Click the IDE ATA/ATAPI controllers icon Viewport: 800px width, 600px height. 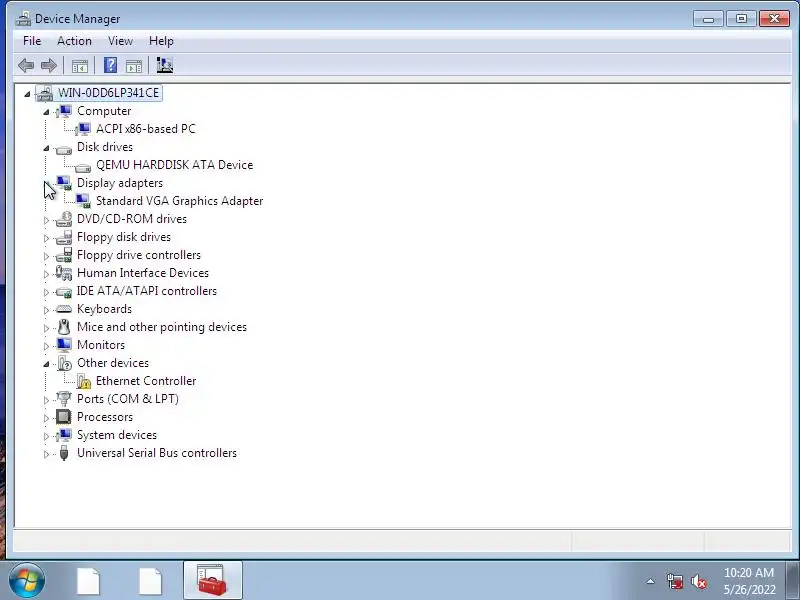point(64,292)
